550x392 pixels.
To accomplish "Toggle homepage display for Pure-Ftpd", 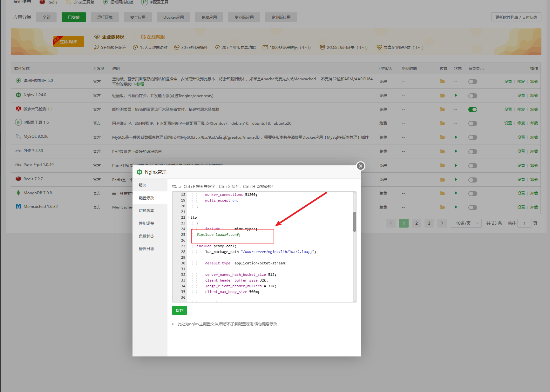I will (x=473, y=166).
